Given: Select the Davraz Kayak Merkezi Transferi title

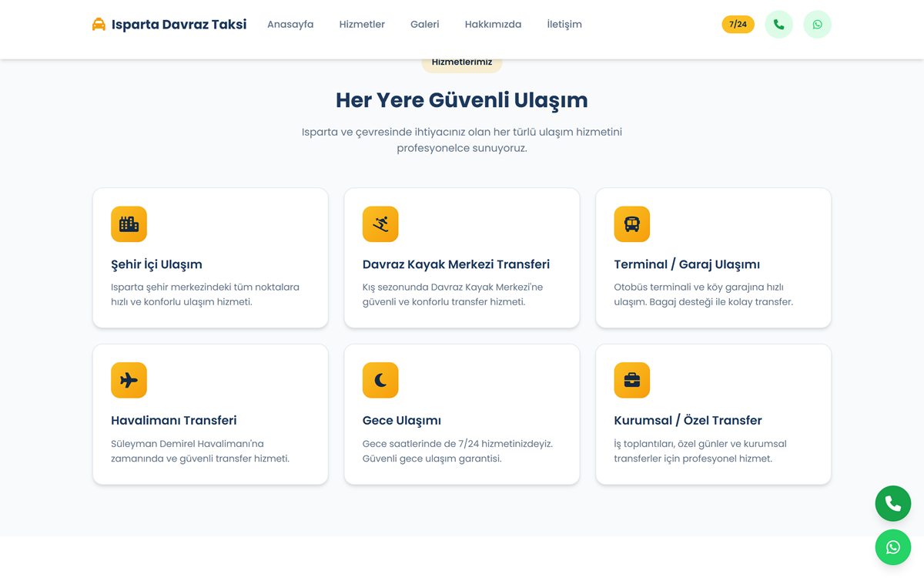Looking at the screenshot, I should [x=456, y=264].
